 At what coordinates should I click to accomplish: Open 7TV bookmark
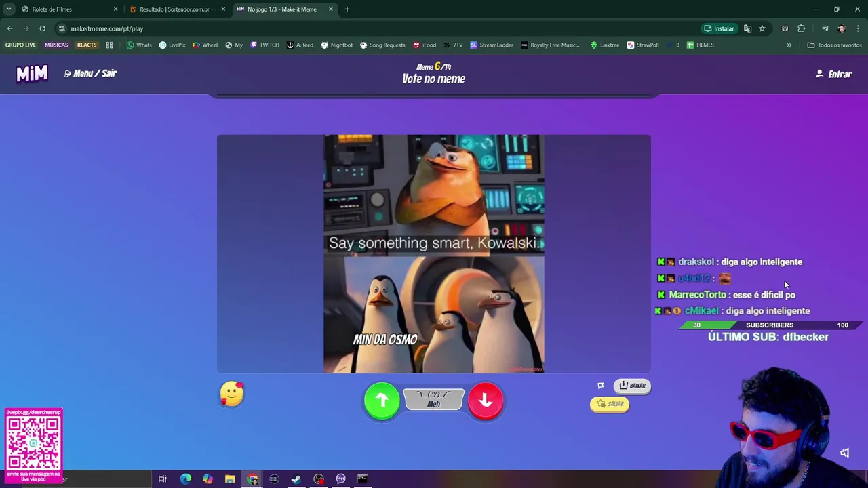pos(453,45)
